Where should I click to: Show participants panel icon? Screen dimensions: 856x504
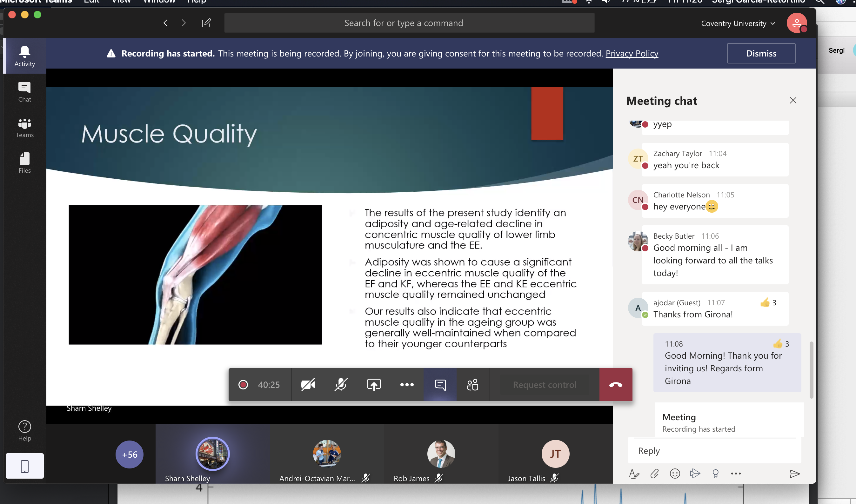pos(472,384)
